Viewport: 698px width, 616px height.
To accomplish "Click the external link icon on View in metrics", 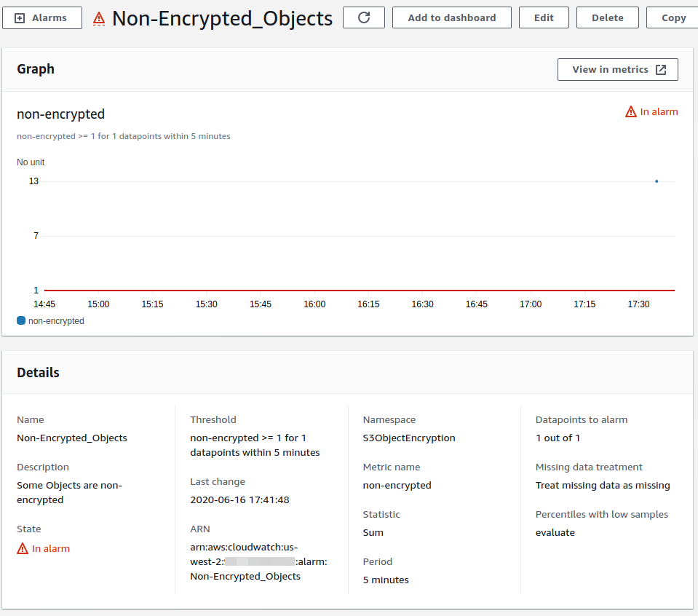I will [x=661, y=69].
